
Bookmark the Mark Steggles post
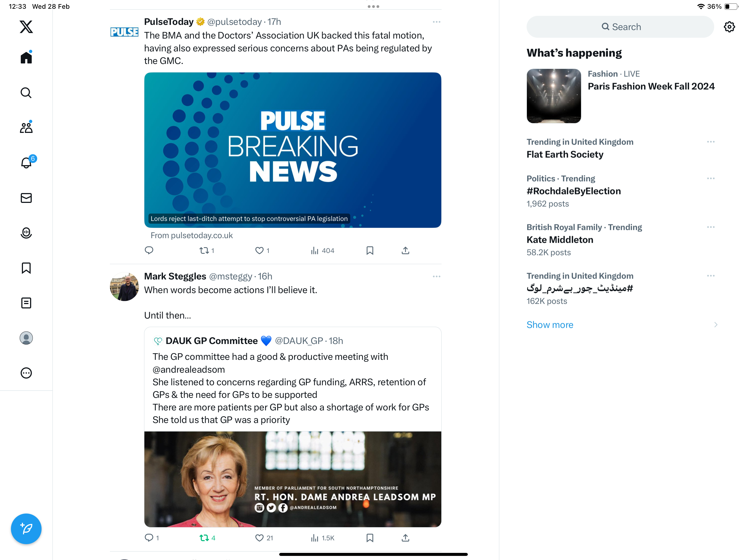tap(370, 538)
